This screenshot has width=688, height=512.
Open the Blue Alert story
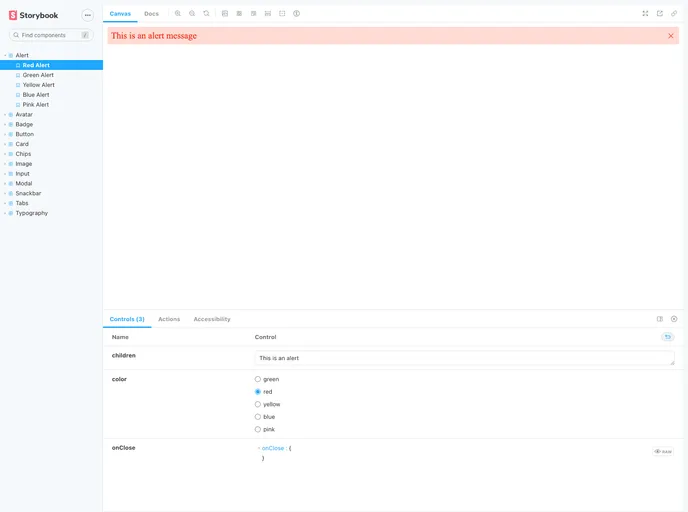tap(36, 95)
